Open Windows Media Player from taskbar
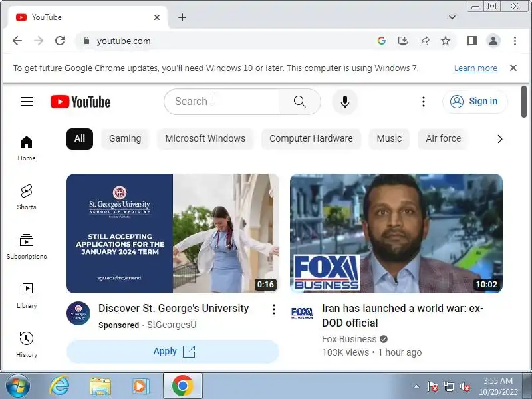The width and height of the screenshot is (532, 399). tap(140, 386)
